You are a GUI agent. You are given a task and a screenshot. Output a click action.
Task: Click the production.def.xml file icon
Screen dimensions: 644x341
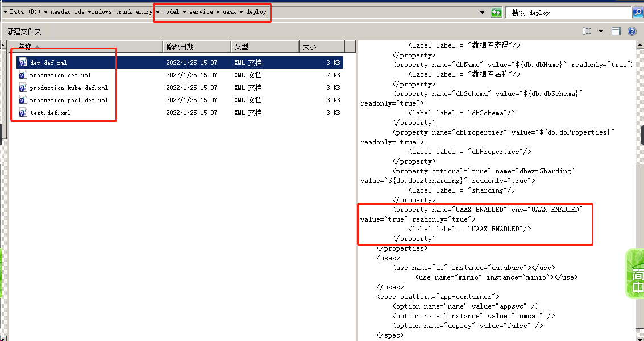[23, 75]
